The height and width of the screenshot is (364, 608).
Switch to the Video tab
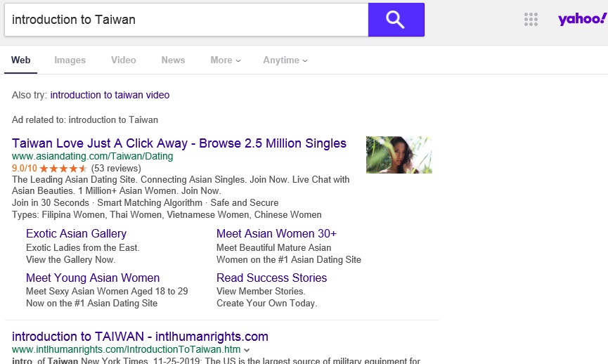click(123, 60)
